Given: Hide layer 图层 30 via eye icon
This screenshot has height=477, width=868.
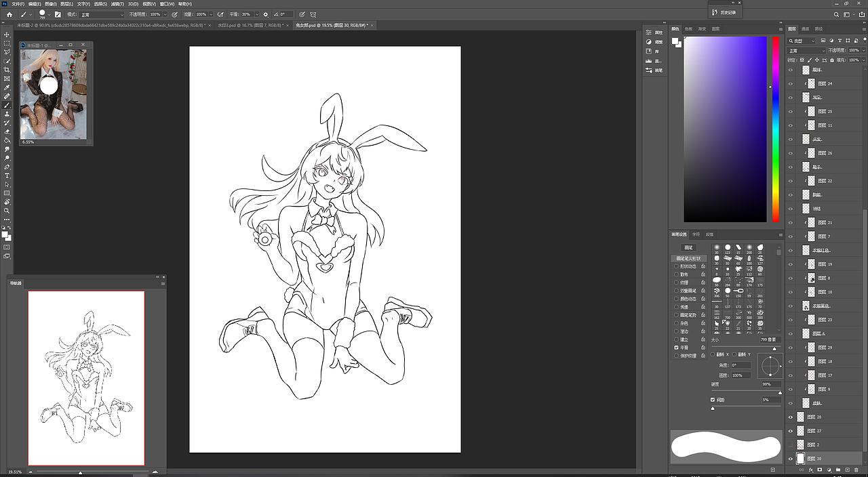Looking at the screenshot, I should [790, 459].
